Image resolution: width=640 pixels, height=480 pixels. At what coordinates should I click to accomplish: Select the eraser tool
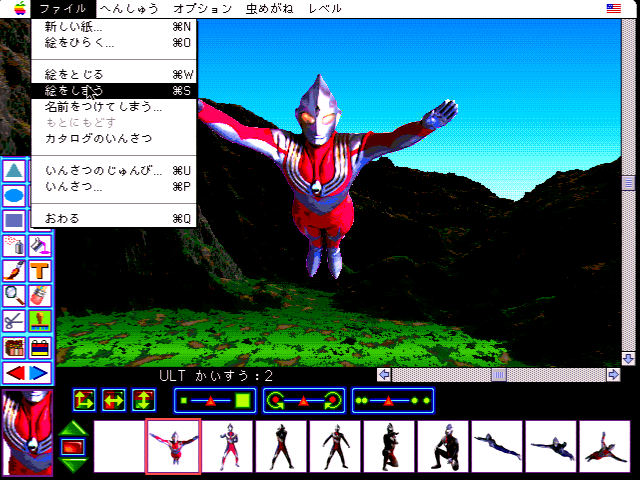[x=40, y=296]
